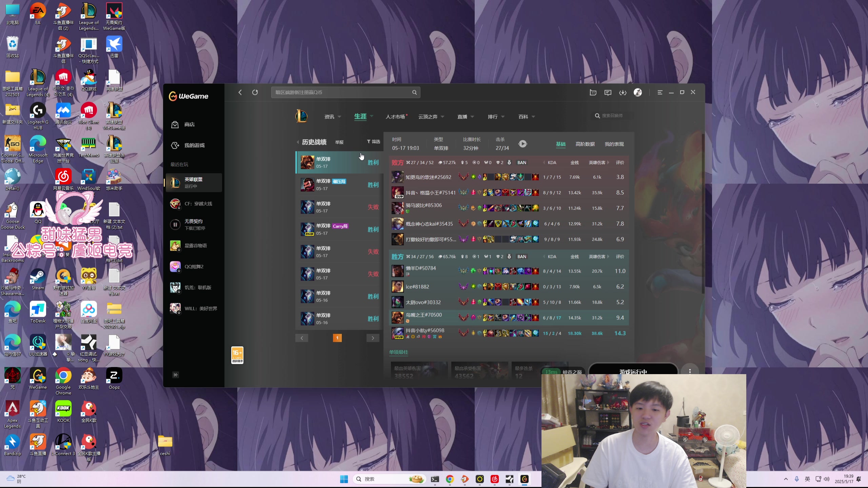
Task: Click KDA column arrow in 胜方 header
Action: coord(544,257)
